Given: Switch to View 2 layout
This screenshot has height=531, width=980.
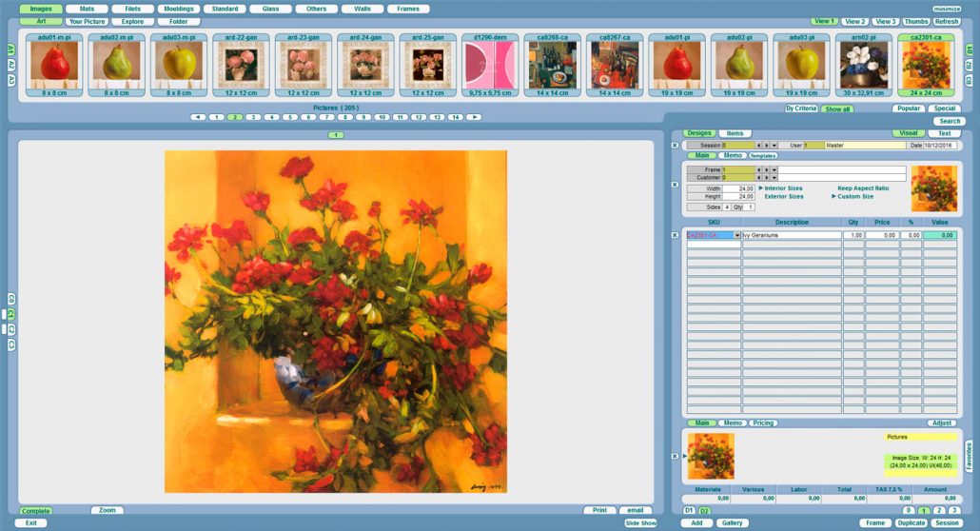Looking at the screenshot, I should (x=855, y=21).
